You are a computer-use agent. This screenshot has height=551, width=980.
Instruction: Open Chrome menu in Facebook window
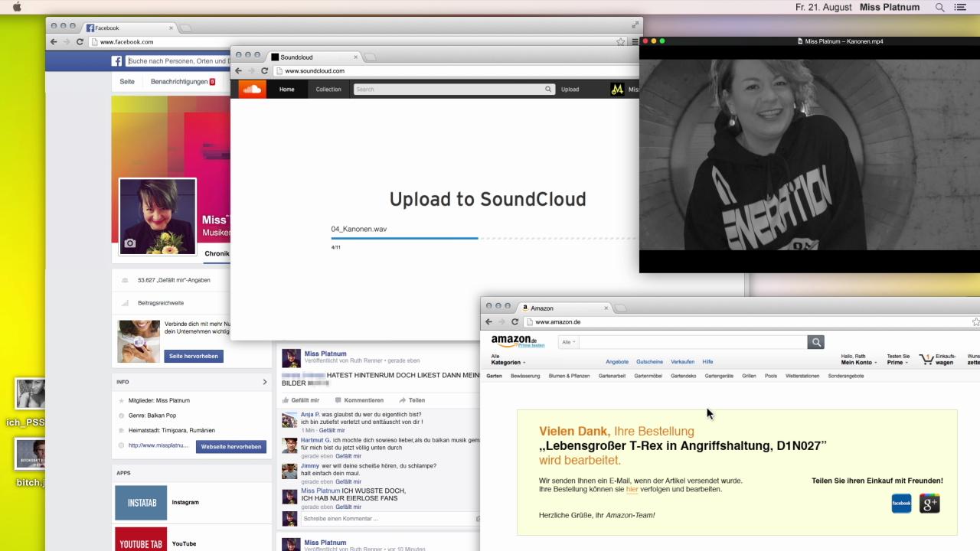pyautogui.click(x=635, y=41)
